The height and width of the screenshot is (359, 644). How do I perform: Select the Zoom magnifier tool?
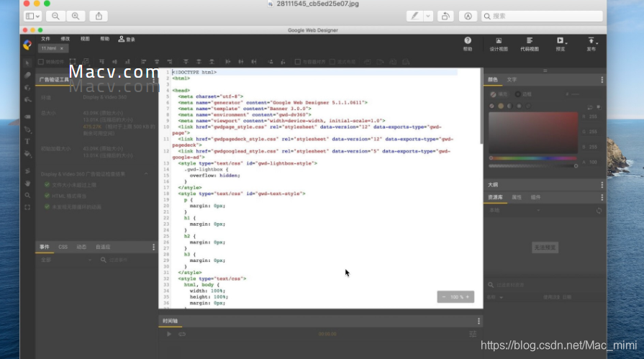27,196
